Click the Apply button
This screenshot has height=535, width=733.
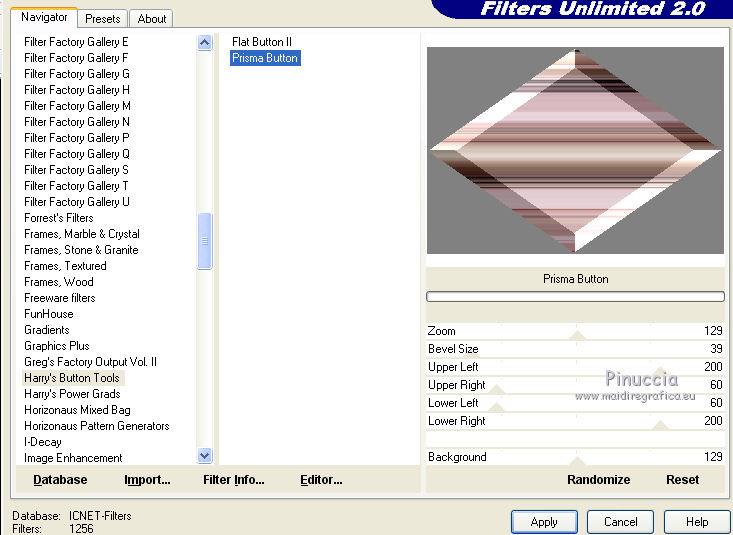click(544, 522)
